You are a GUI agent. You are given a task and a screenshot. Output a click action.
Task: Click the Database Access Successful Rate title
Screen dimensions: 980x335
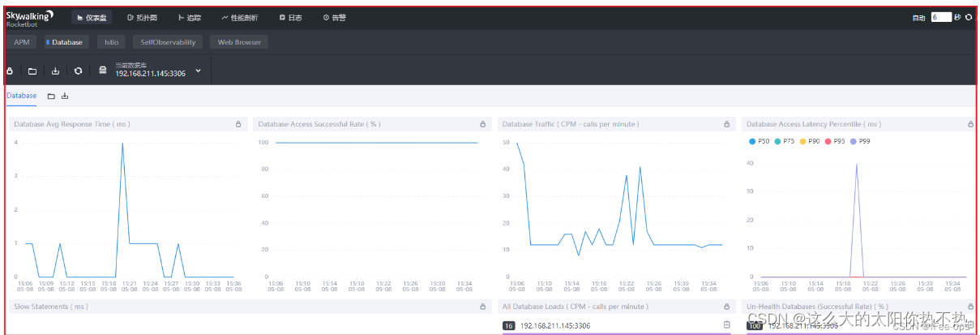[319, 124]
